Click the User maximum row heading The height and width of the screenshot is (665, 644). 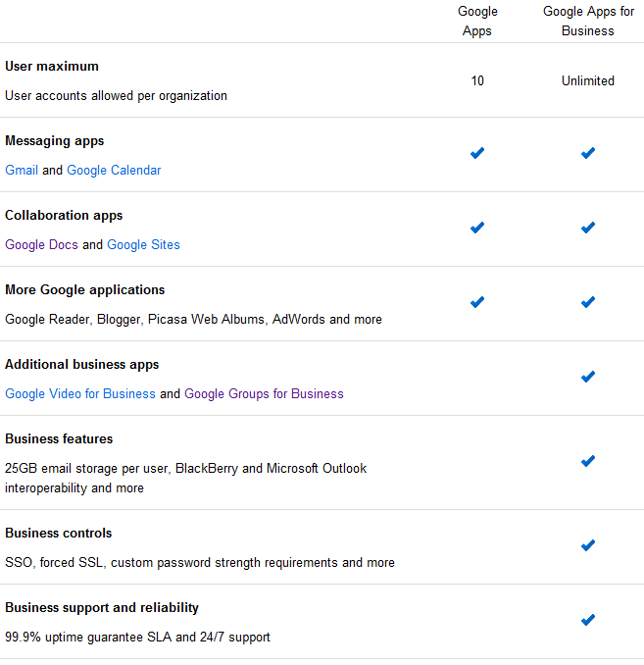pos(52,66)
